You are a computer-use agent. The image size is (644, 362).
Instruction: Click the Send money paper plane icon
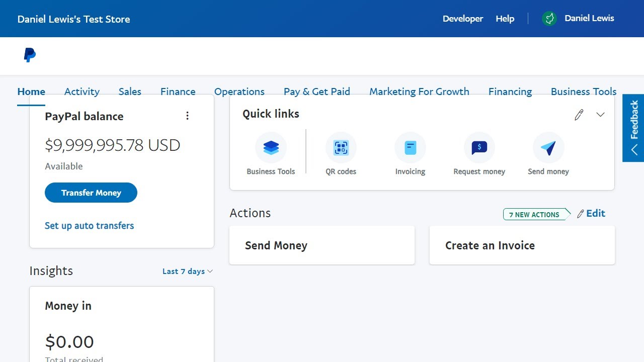[x=548, y=148]
